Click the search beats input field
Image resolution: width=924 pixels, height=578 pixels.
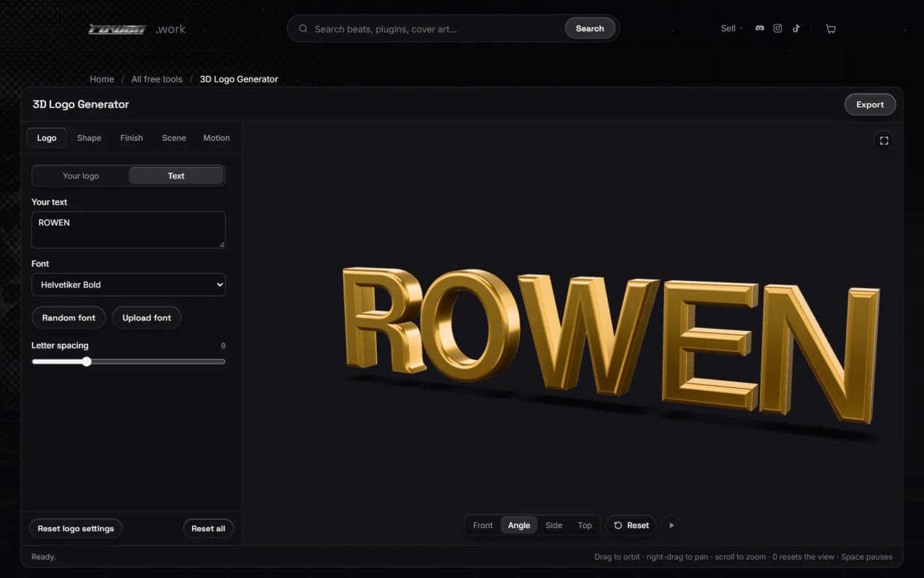(437, 29)
